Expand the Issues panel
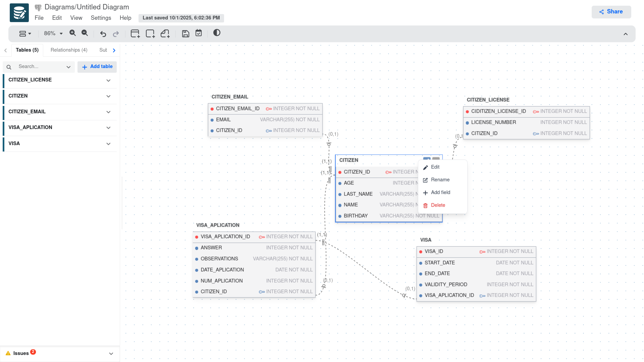This screenshot has height=362, width=644. click(111, 354)
